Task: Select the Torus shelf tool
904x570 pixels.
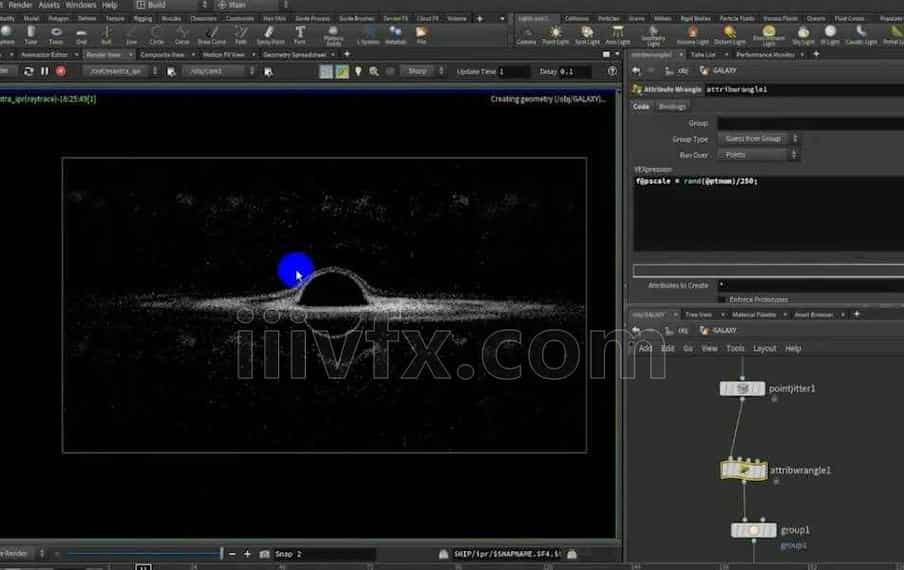Action: click(x=56, y=35)
